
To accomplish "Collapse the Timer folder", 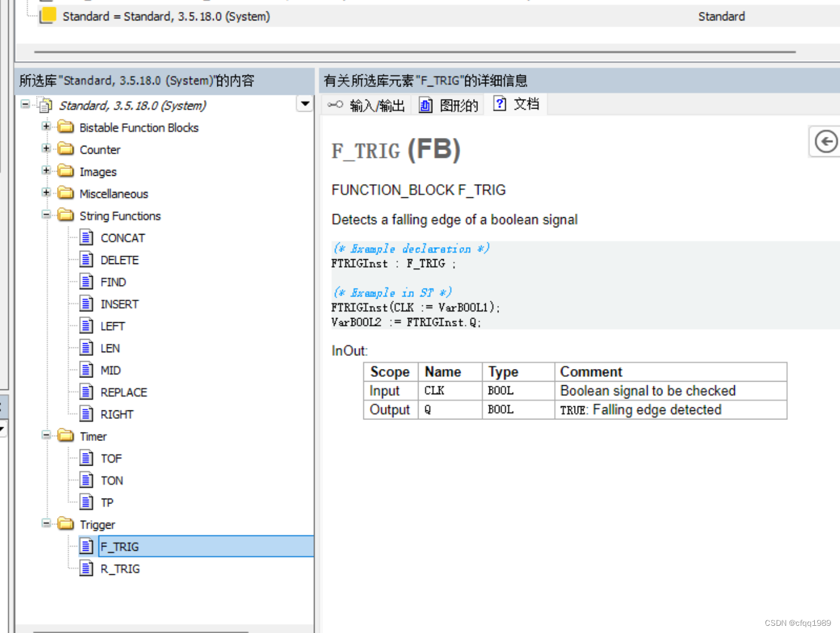I will [x=46, y=435].
